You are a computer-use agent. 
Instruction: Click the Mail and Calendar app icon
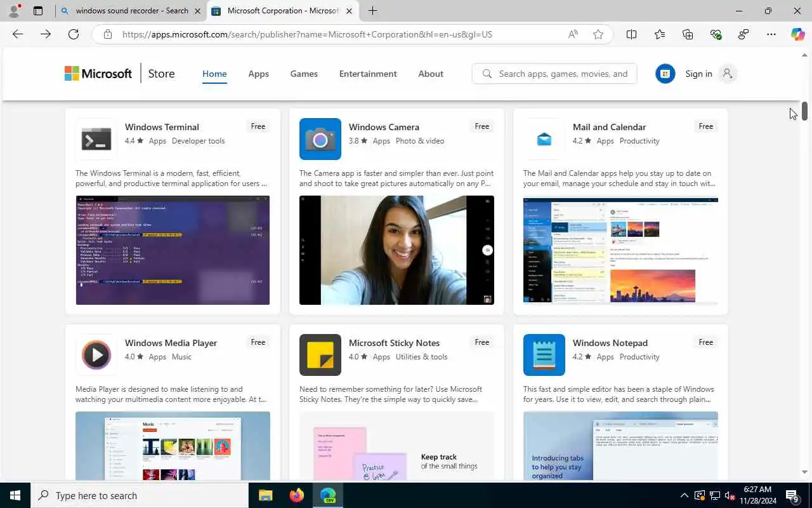point(544,139)
